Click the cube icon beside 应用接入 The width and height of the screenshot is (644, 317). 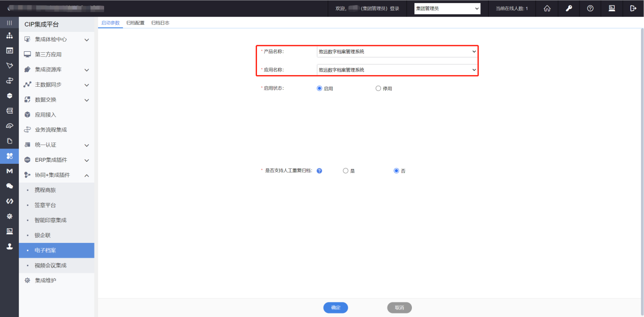coord(27,115)
